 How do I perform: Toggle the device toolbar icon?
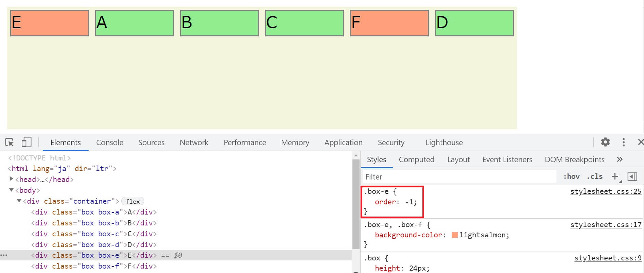(26, 142)
